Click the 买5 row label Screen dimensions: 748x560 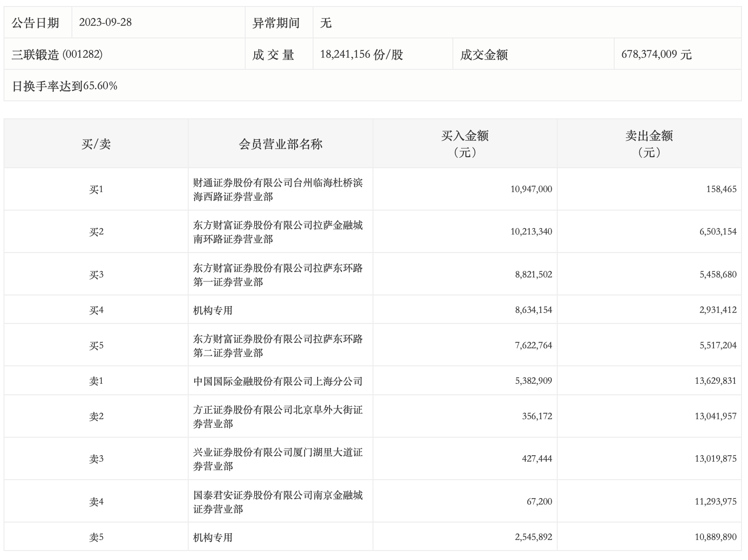[96, 345]
